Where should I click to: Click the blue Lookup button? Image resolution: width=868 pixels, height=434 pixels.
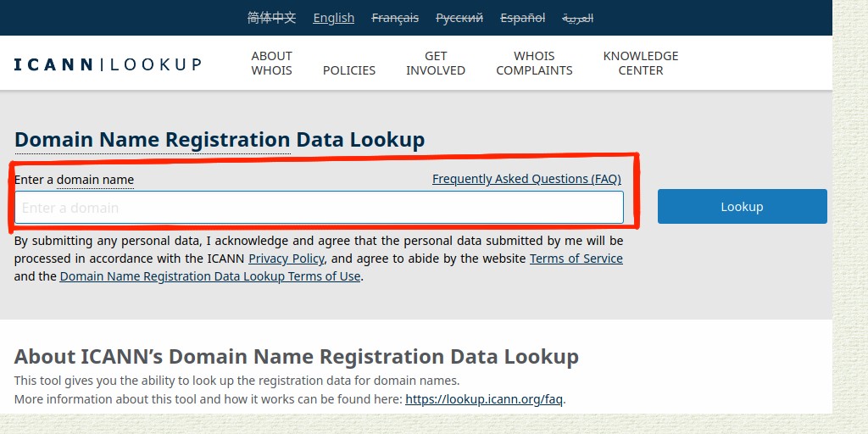click(x=743, y=207)
